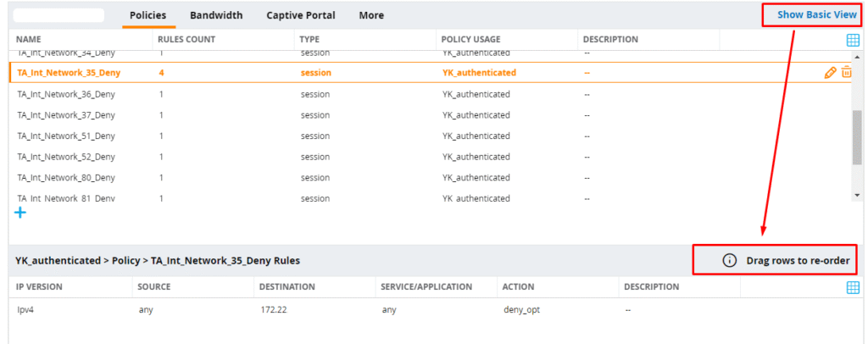Screen dimensions: 868x344
Task: Select the TA_Int_Network_80_Deny policy row
Action: (66, 178)
